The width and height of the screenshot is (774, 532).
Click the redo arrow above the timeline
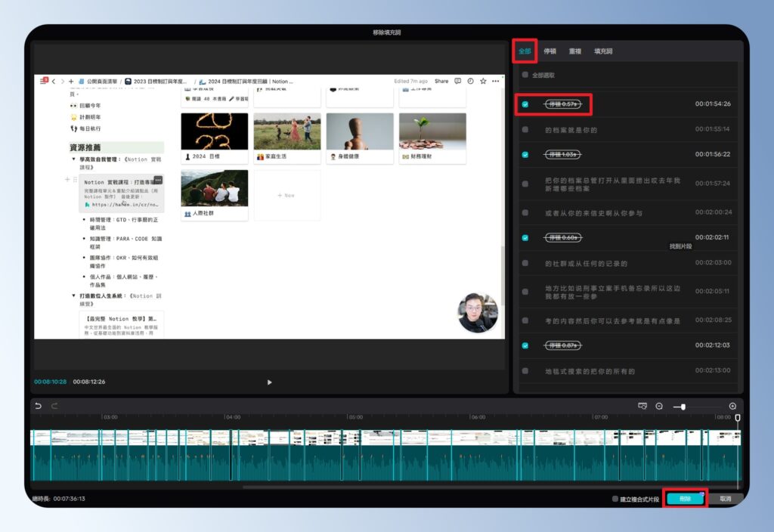pos(54,406)
